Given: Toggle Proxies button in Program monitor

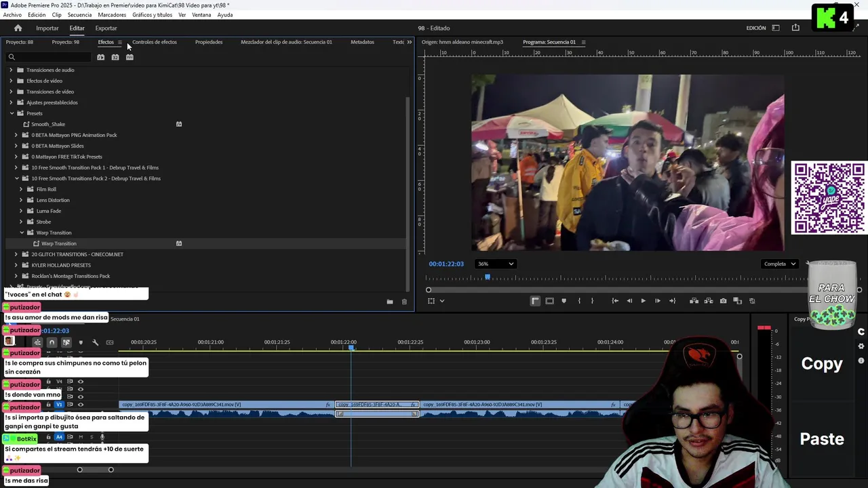Looking at the screenshot, I should pos(752,301).
